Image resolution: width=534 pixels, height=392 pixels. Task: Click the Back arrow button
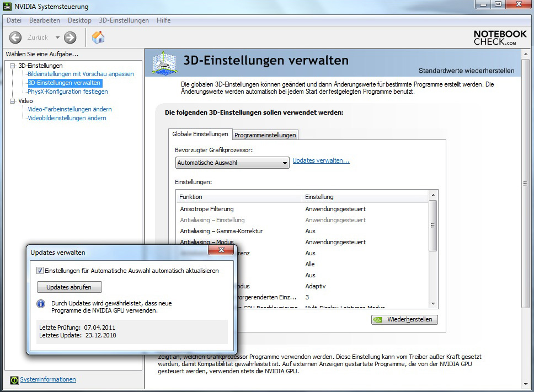[15, 37]
